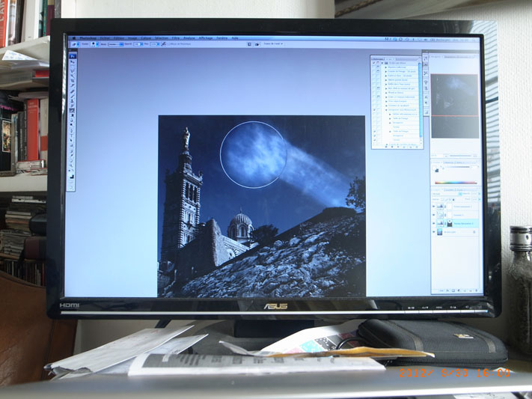Open the Mode dropdown in options bar
The image size is (532, 399).
116,44
